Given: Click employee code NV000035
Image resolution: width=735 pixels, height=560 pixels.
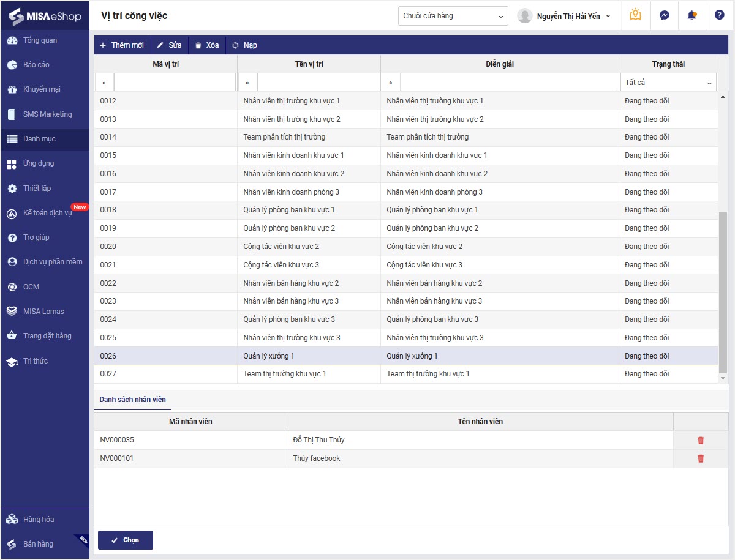Looking at the screenshot, I should coord(117,440).
